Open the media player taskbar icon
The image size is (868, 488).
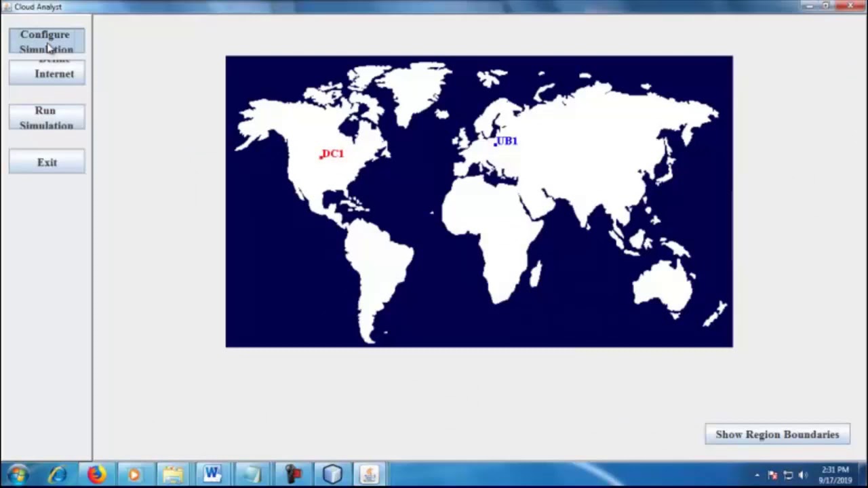tap(134, 474)
